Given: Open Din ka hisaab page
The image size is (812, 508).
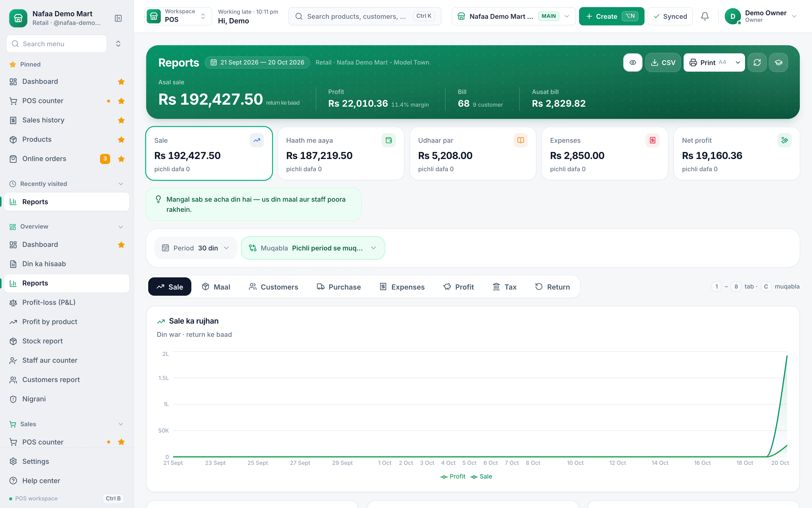Looking at the screenshot, I should click(x=66, y=264).
